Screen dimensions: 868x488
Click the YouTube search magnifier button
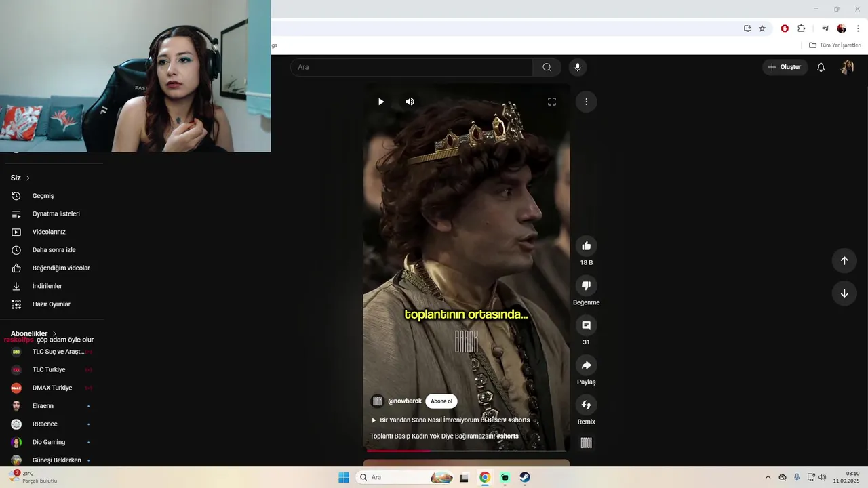[x=547, y=67]
